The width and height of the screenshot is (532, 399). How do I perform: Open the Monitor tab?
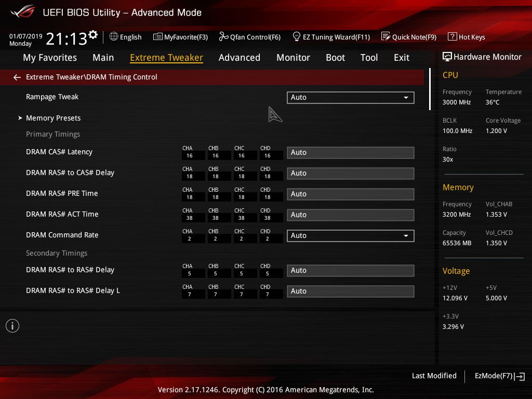tap(293, 58)
